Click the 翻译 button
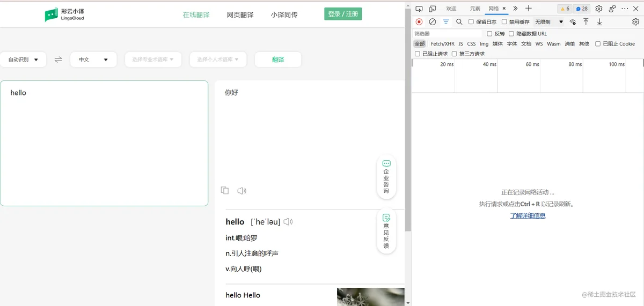Viewport: 644px width, 306px height. [278, 59]
